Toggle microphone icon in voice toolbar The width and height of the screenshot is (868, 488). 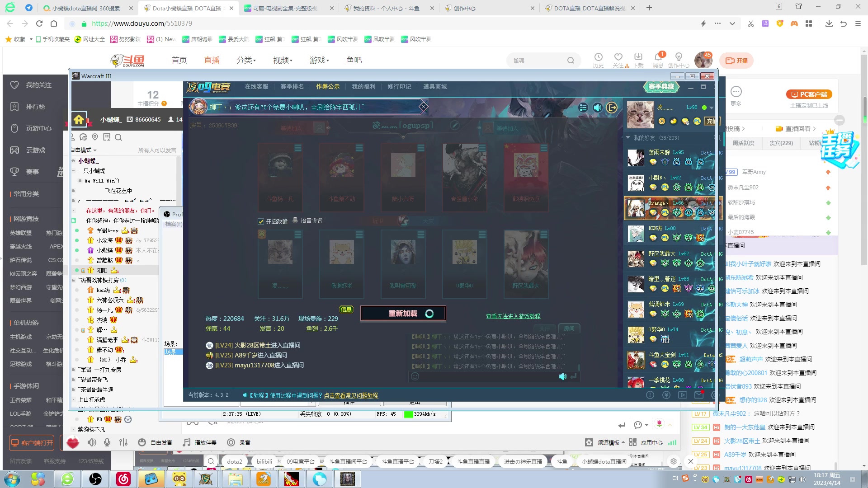click(x=107, y=442)
